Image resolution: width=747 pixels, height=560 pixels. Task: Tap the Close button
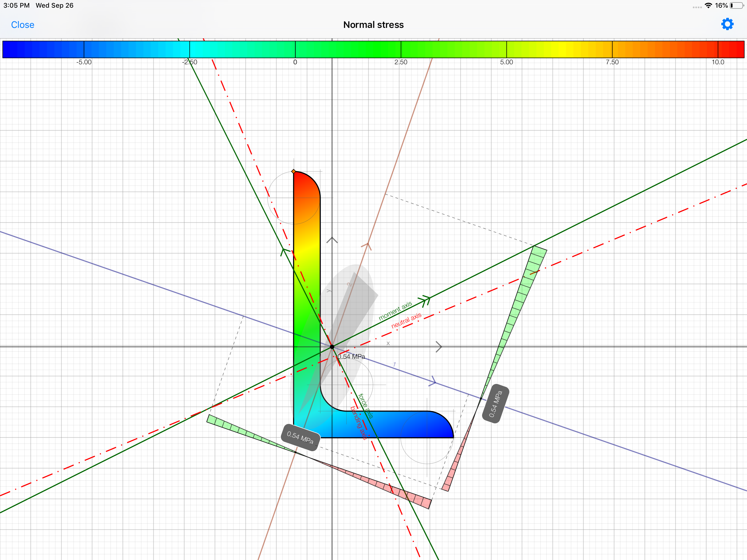tap(23, 25)
